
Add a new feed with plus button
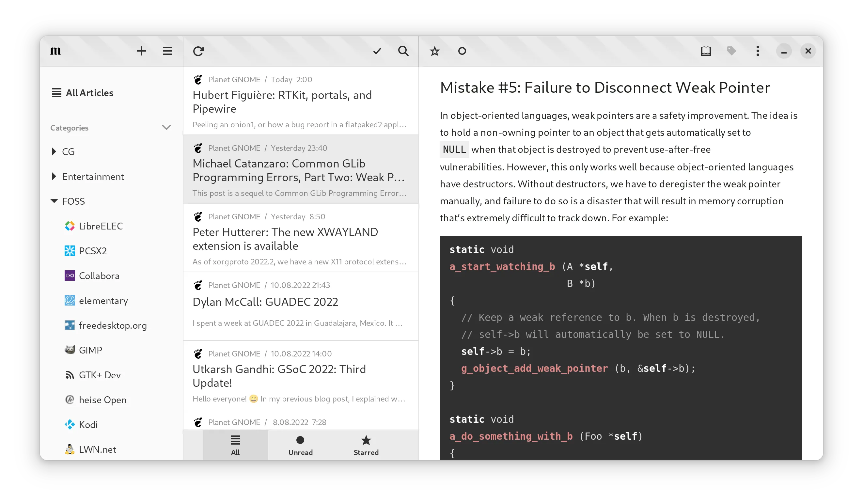[x=141, y=51]
